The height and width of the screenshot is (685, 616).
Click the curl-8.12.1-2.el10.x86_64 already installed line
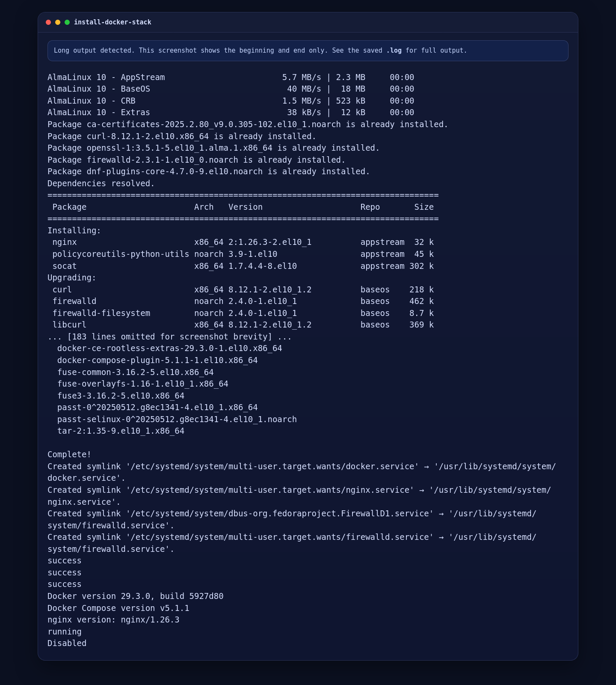tap(182, 137)
